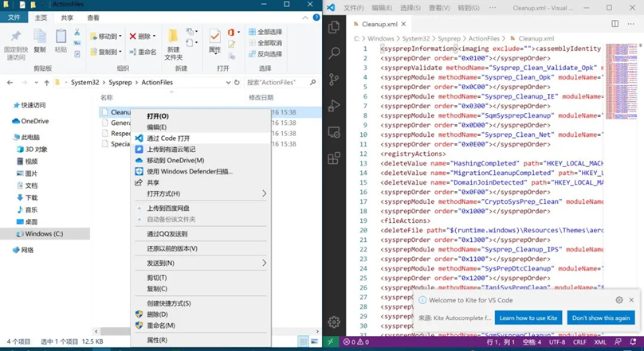
Task: Open recent locations dropdown arrow
Action: pos(36,83)
